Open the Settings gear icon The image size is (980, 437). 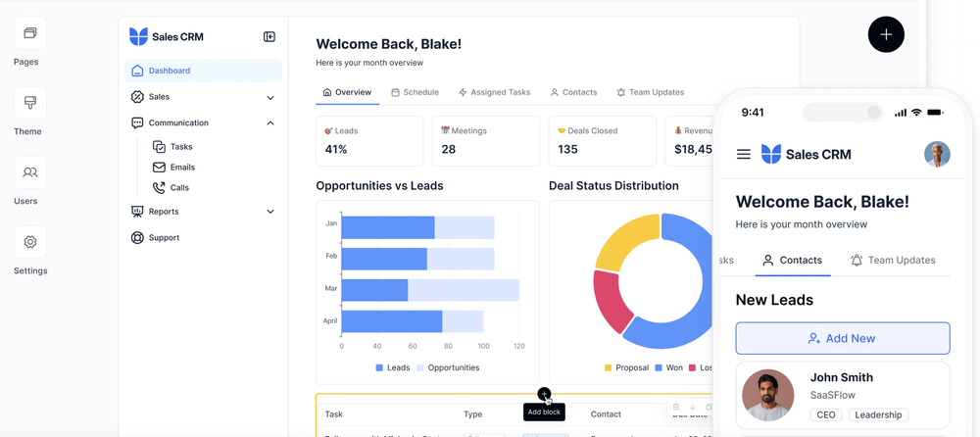pyautogui.click(x=30, y=242)
